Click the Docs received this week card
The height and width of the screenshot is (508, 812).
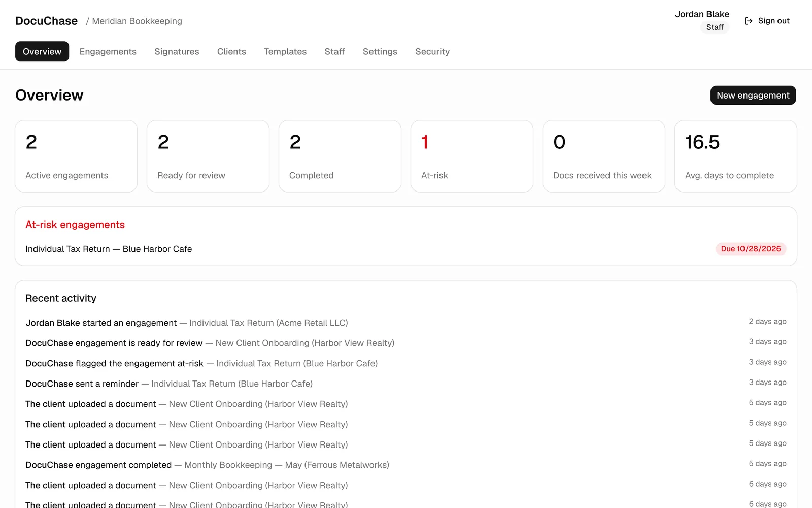click(x=604, y=156)
